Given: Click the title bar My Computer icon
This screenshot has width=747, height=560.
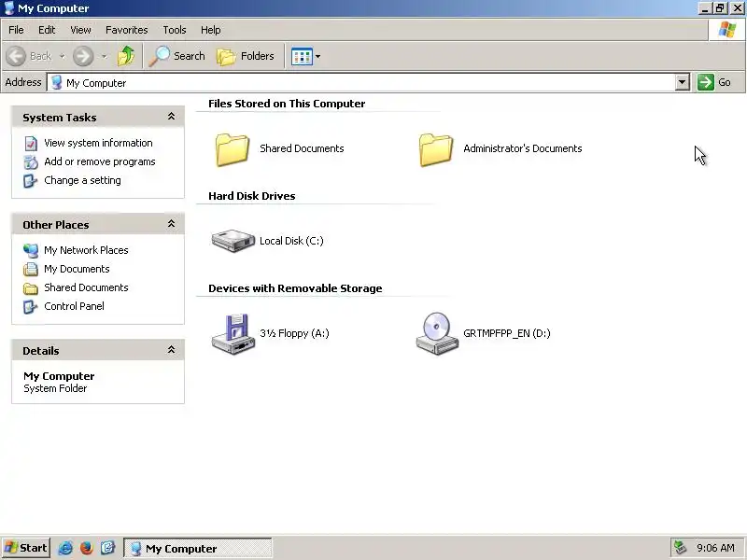Looking at the screenshot, I should [9, 8].
